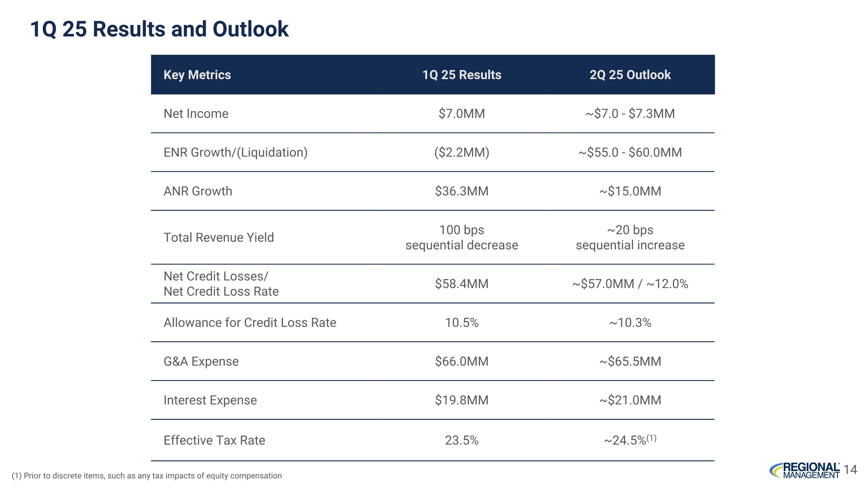Click the ~$21.0MM interest expense outlook

pos(630,400)
